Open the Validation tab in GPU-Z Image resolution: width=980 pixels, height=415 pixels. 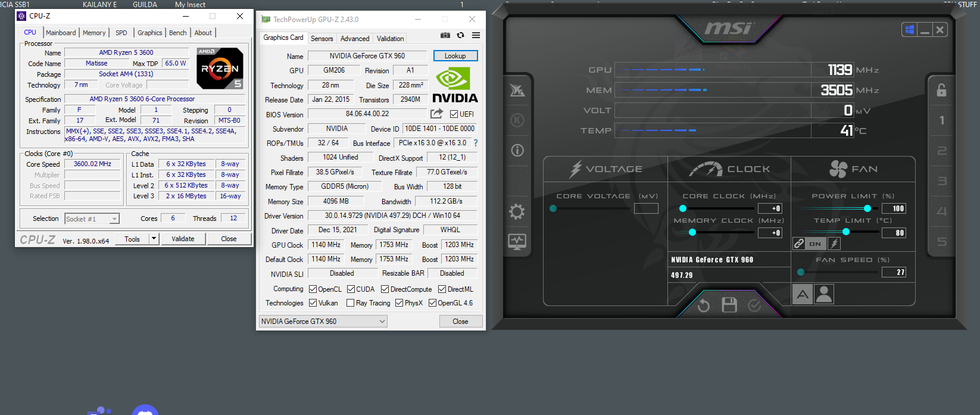[x=391, y=39]
